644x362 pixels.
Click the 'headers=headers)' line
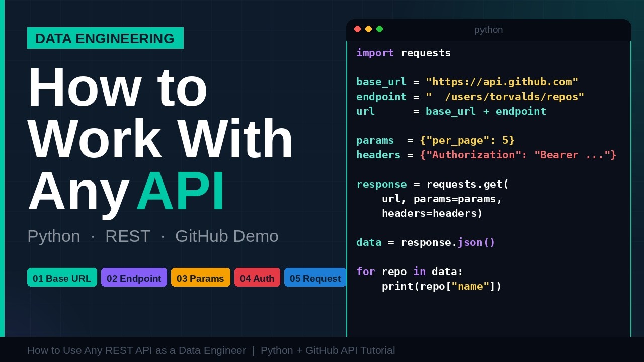point(433,213)
